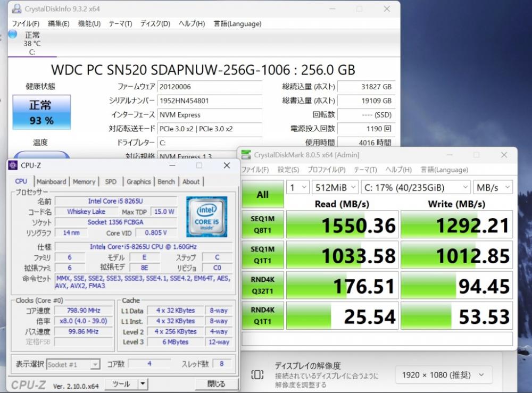Click the blue disk status orb for drive C:
The image size is (532, 393).
13,34
